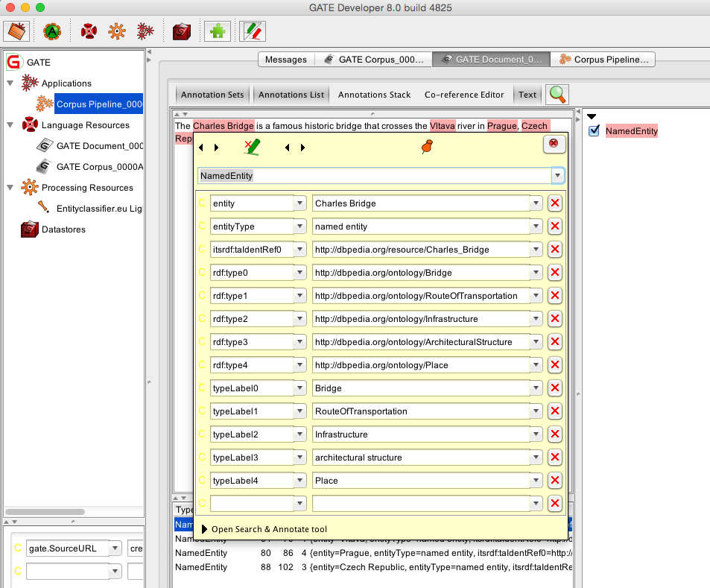This screenshot has width=710, height=588.
Task: Open the NamedEntity annotation type dropdown
Action: point(557,175)
